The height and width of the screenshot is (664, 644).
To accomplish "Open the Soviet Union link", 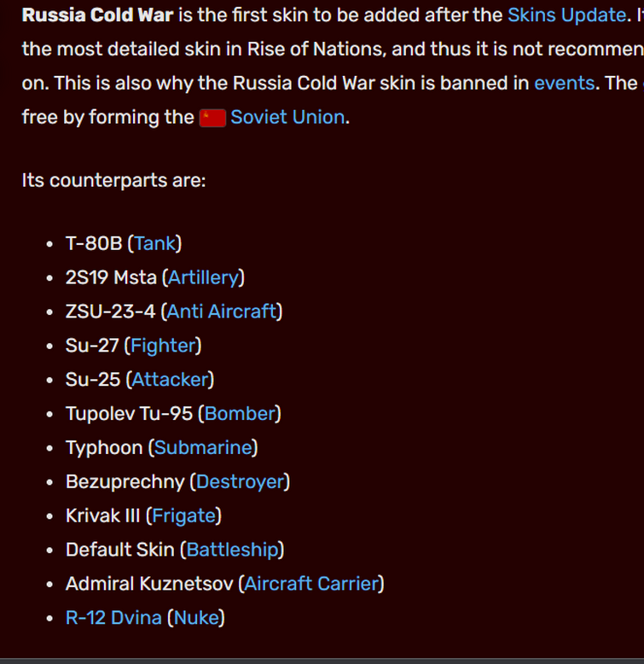I will [287, 117].
